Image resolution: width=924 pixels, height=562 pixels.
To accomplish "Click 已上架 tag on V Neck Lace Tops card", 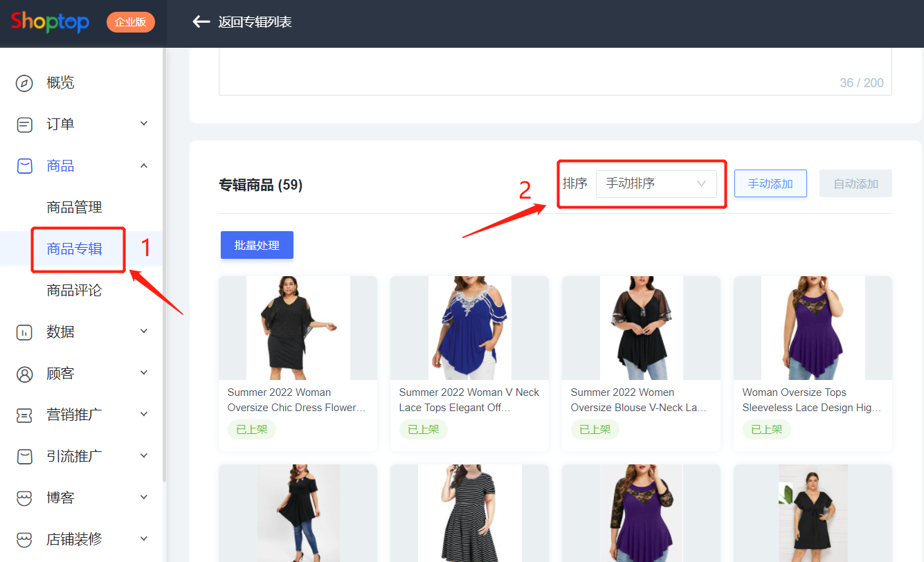I will pos(424,429).
